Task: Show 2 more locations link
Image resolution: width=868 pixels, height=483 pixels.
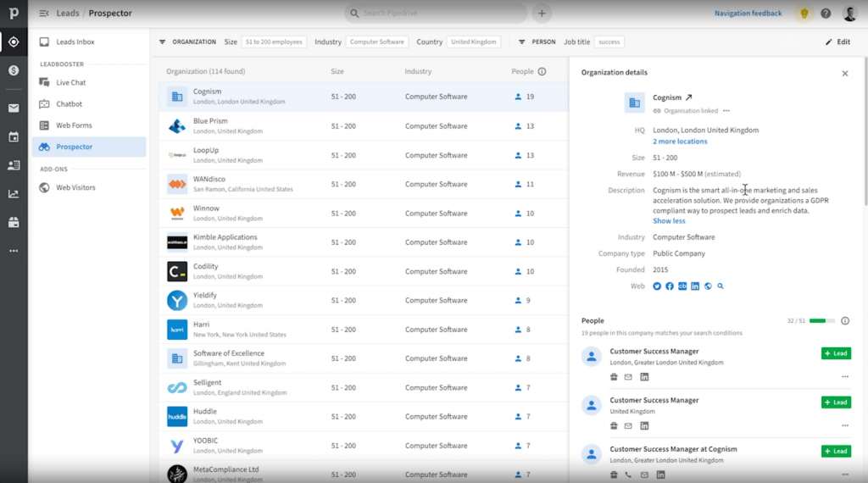Action: (x=680, y=142)
